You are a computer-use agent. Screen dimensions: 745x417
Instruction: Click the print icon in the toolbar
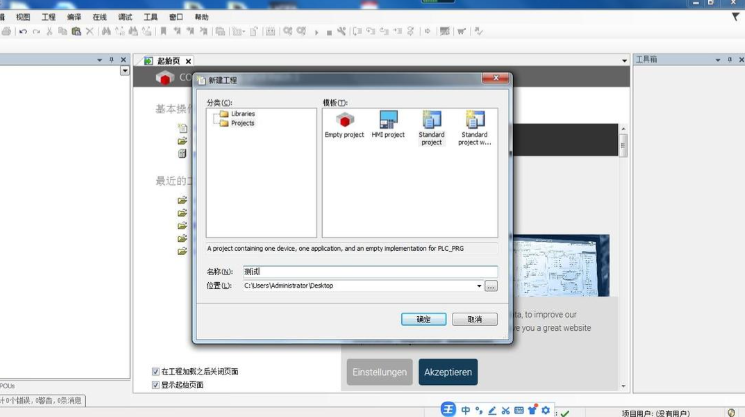pos(7,32)
